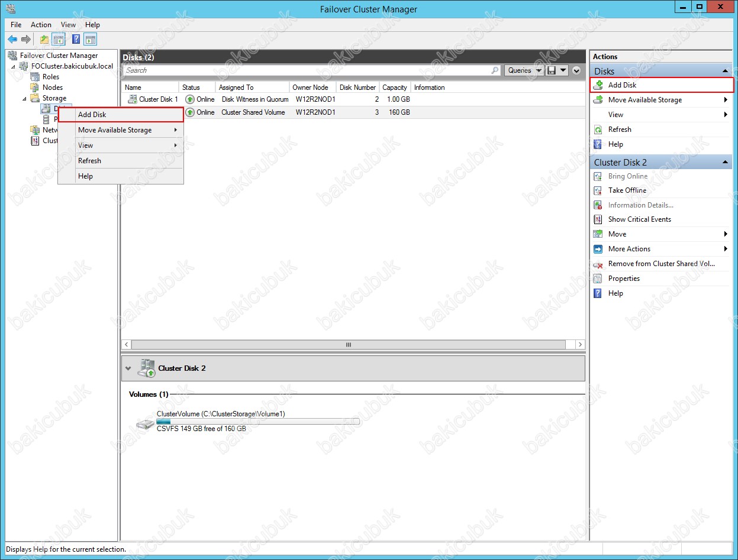
Task: Collapse the Storage tree node
Action: 25,99
